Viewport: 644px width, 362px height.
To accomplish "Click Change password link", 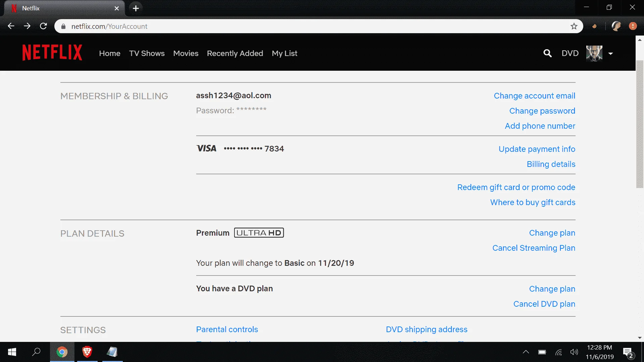I will [542, 111].
